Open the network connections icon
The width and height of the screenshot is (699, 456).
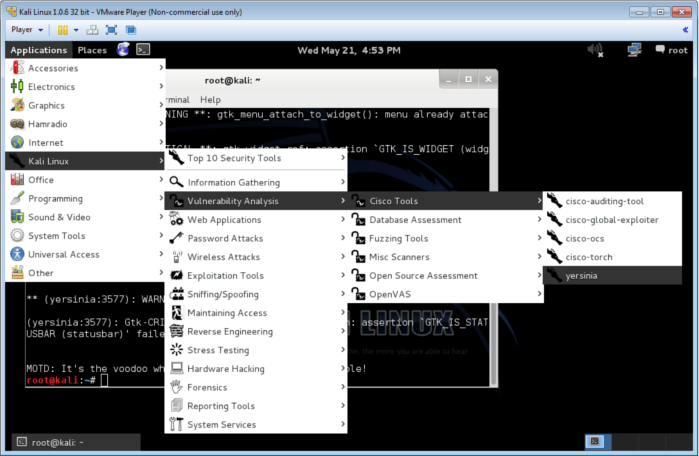634,49
